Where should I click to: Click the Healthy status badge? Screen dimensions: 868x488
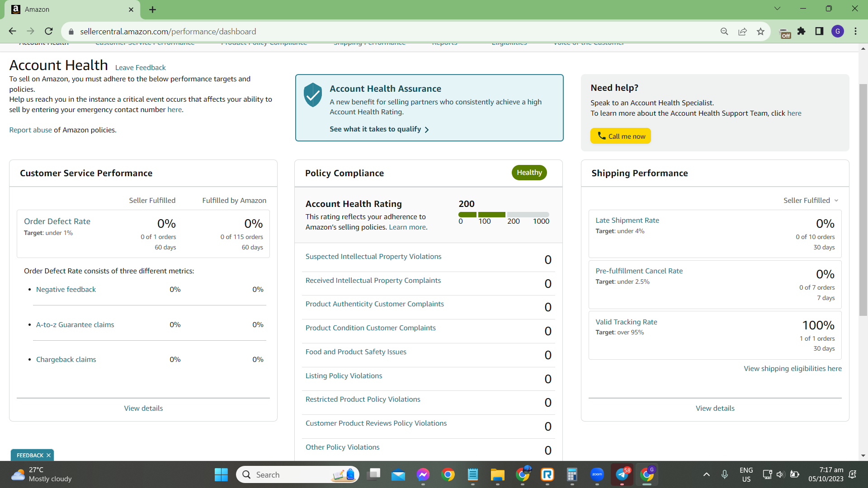click(x=529, y=173)
